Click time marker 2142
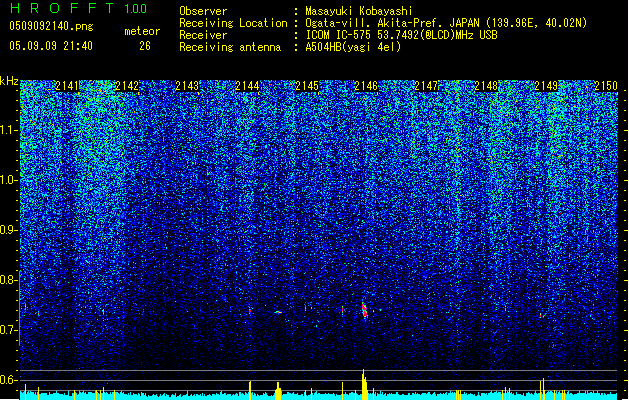This screenshot has height=400, width=629. 127,86
